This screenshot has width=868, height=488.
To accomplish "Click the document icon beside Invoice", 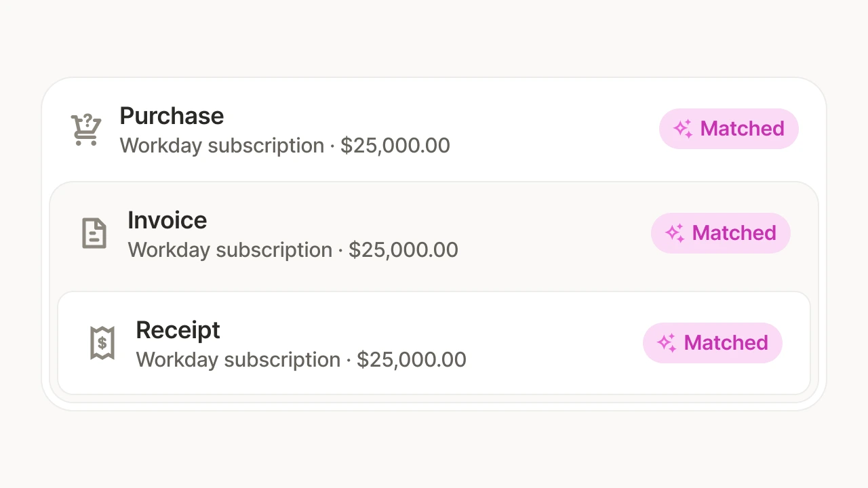I will [94, 233].
